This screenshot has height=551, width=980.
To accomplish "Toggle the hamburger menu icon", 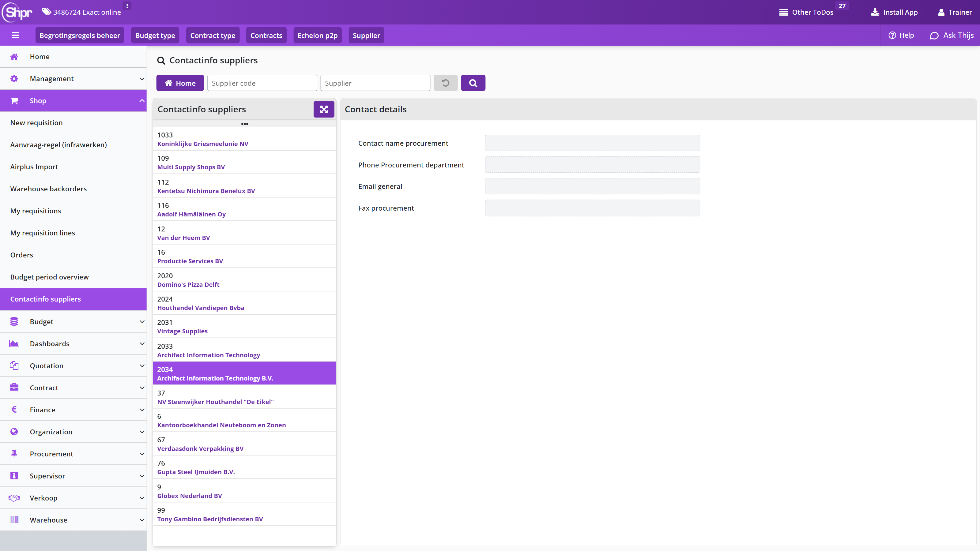I will click(x=15, y=36).
